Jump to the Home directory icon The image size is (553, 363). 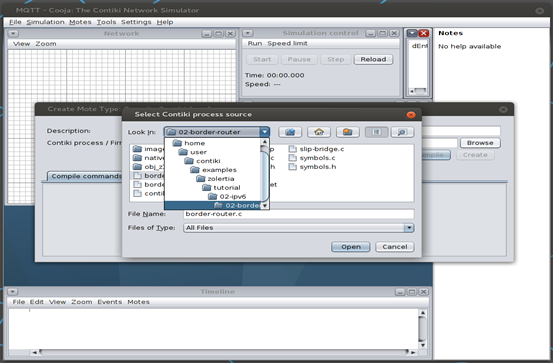(x=319, y=132)
